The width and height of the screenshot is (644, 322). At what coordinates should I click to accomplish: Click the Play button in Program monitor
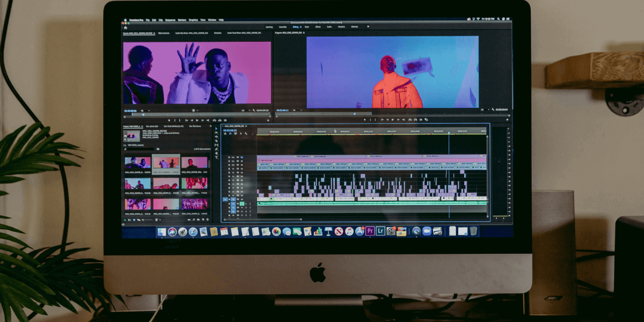[392, 120]
